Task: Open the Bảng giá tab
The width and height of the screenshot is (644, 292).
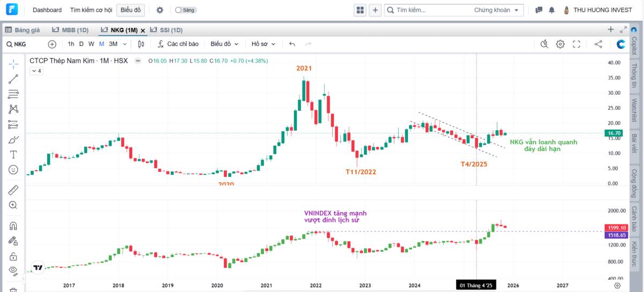Action: point(25,30)
